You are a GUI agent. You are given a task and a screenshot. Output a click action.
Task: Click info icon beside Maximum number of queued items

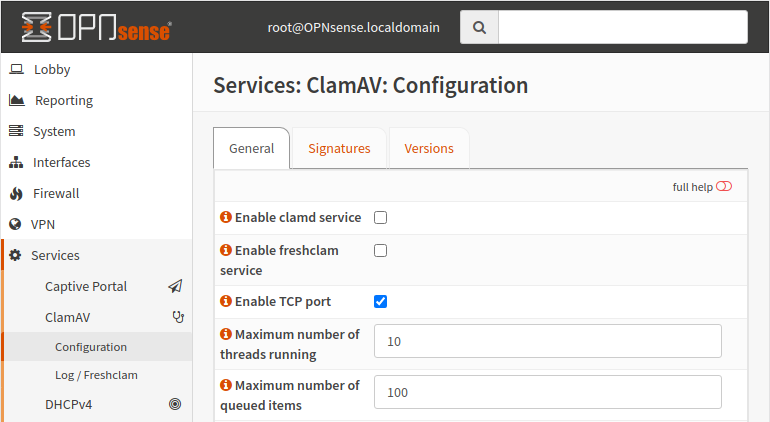tap(226, 385)
